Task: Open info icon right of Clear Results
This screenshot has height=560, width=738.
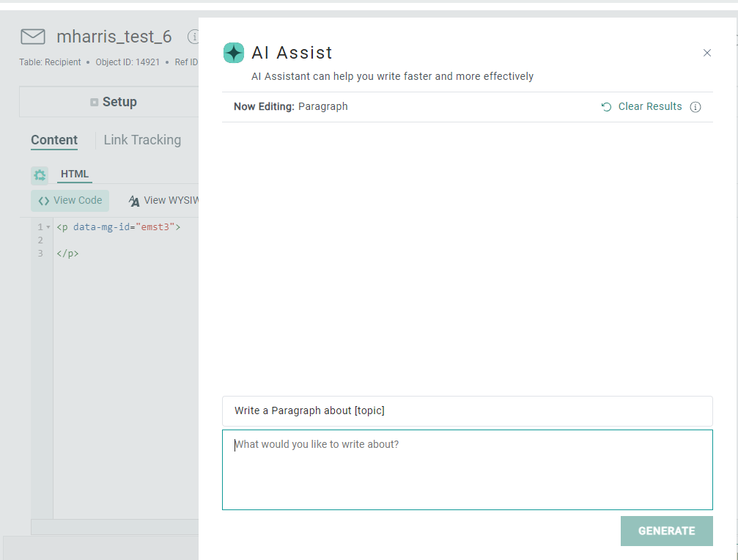Action: (x=695, y=107)
